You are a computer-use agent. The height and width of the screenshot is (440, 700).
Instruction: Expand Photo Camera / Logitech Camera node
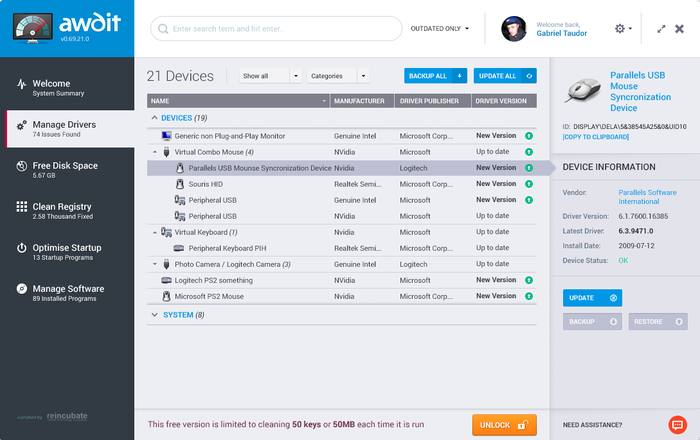coord(155,264)
